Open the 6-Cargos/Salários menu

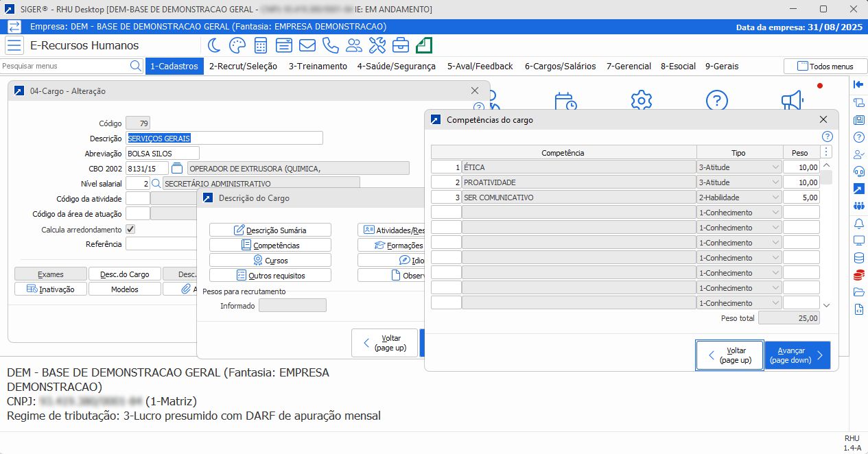coord(560,67)
